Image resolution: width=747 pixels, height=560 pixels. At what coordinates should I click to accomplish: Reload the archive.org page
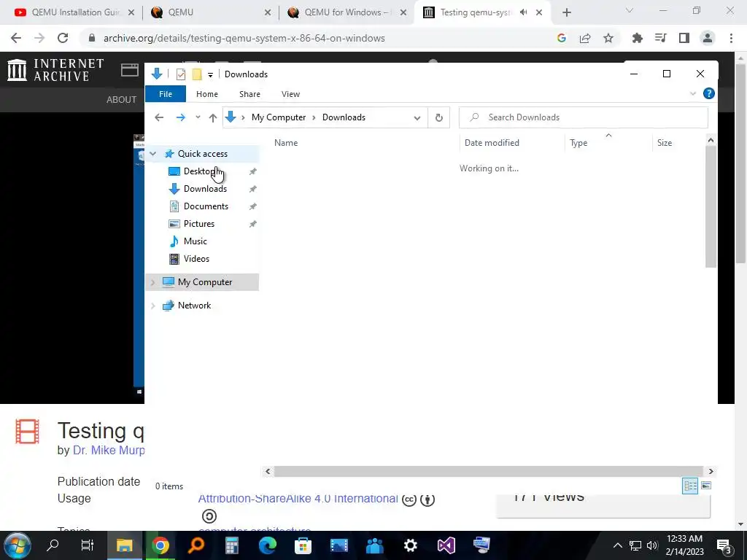point(63,38)
